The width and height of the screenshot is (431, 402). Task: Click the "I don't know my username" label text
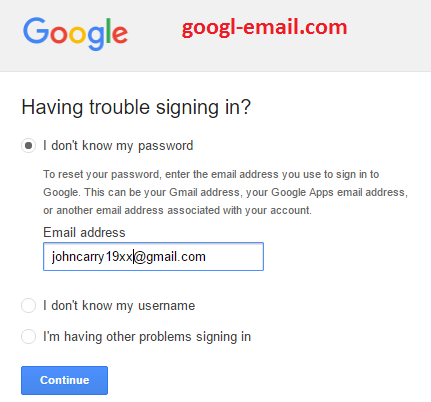coord(119,306)
